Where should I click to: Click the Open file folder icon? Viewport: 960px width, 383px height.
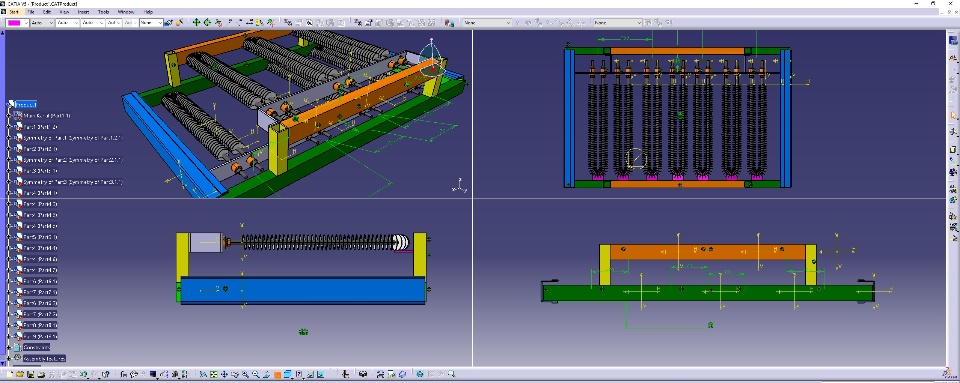click(x=20, y=374)
